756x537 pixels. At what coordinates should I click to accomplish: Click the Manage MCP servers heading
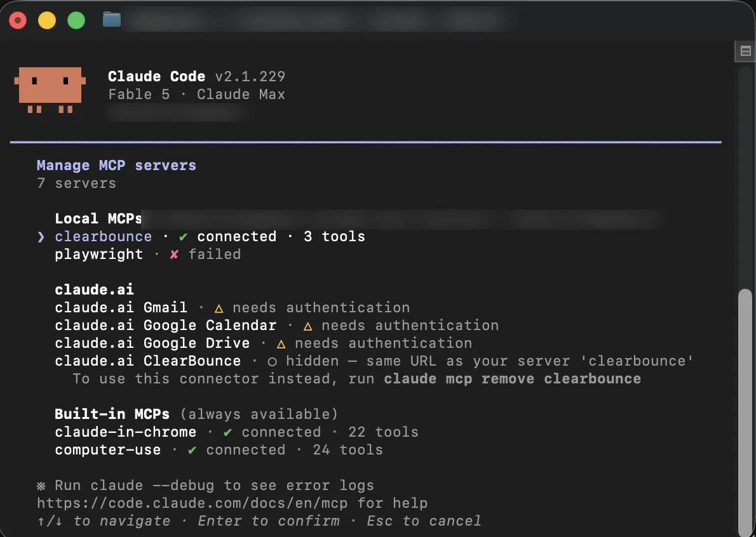(117, 165)
